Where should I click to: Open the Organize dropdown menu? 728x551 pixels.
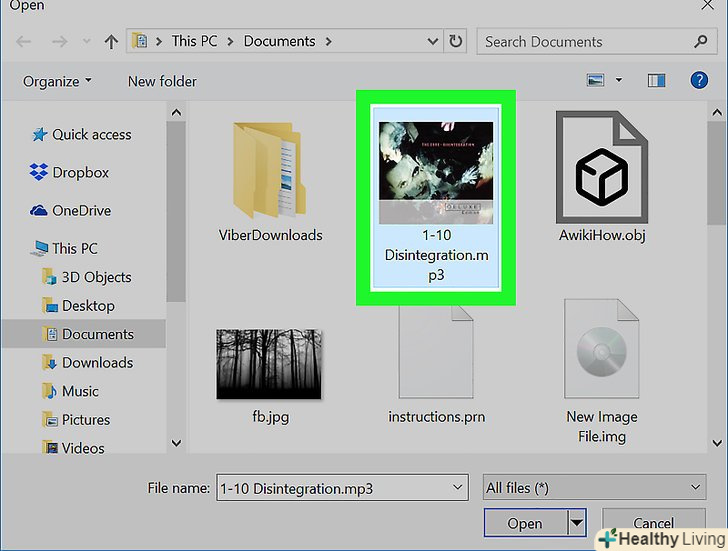click(59, 81)
